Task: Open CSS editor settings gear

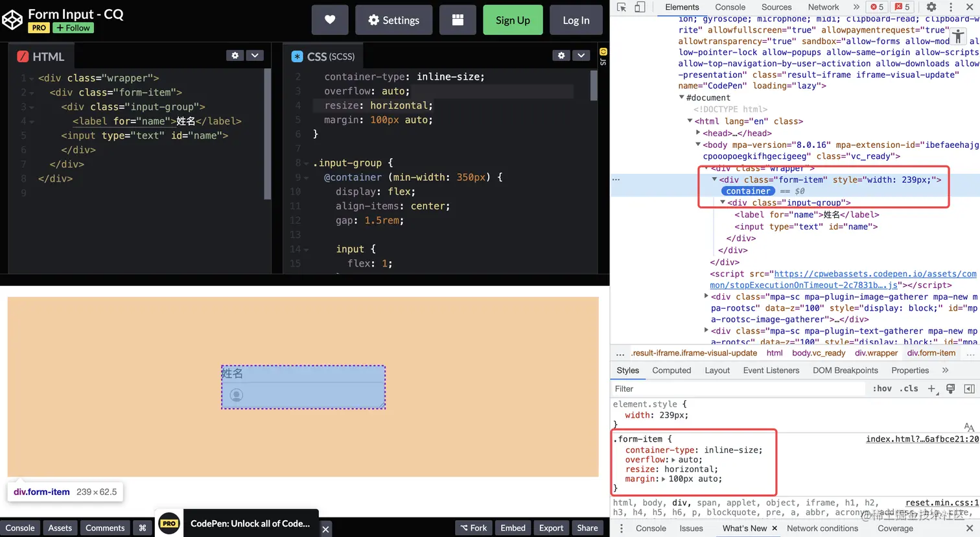Action: [x=561, y=56]
